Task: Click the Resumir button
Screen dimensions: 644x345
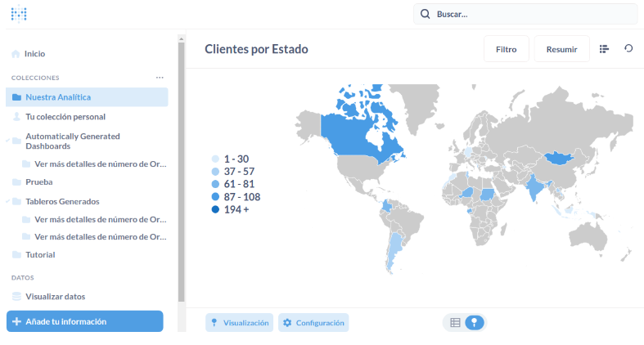Action: (561, 49)
